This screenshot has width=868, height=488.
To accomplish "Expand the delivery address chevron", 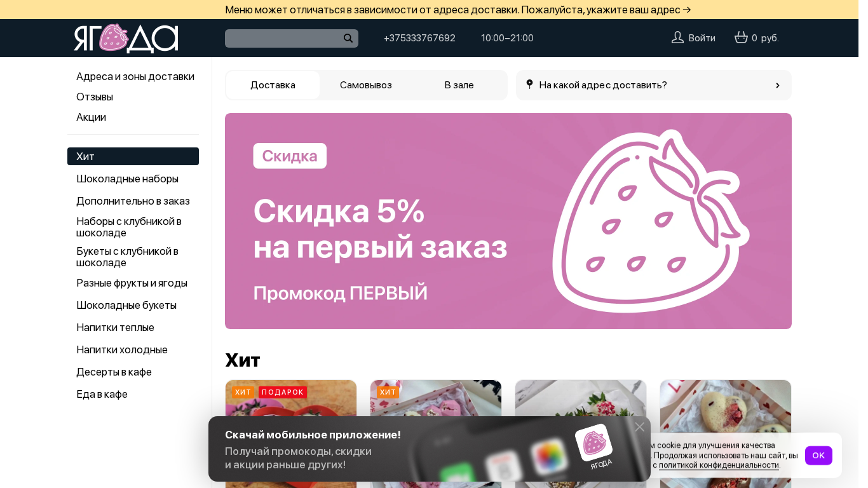I will [777, 85].
